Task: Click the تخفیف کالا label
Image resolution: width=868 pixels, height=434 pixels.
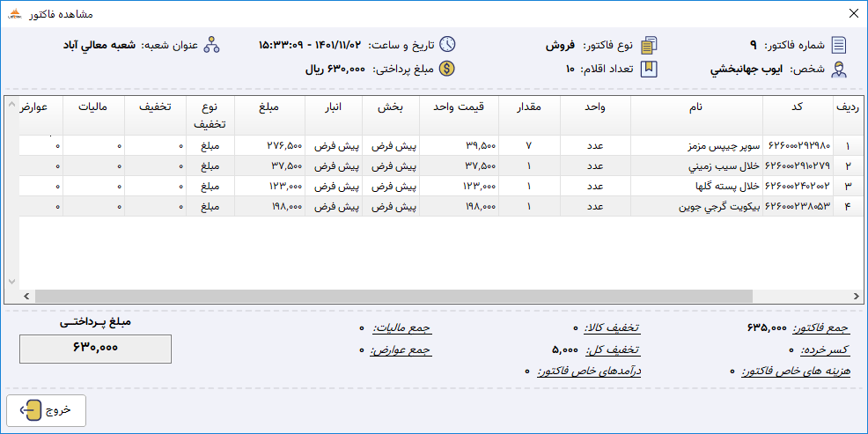Action: coord(612,328)
